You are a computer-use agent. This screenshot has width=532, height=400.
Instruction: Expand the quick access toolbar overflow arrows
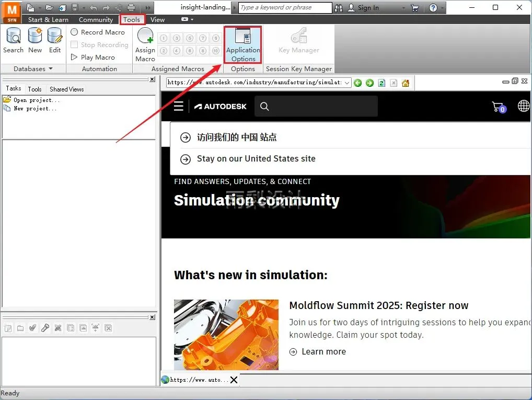pyautogui.click(x=148, y=7)
